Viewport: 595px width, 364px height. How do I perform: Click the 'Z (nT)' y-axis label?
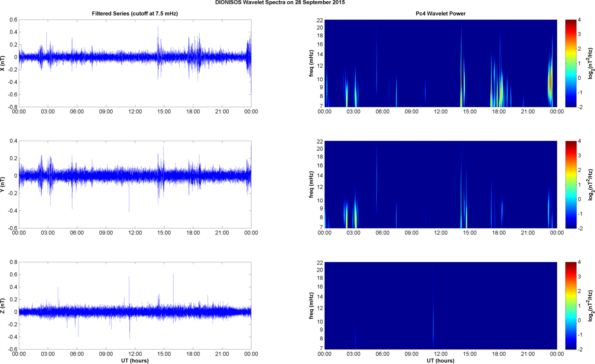[3, 305]
